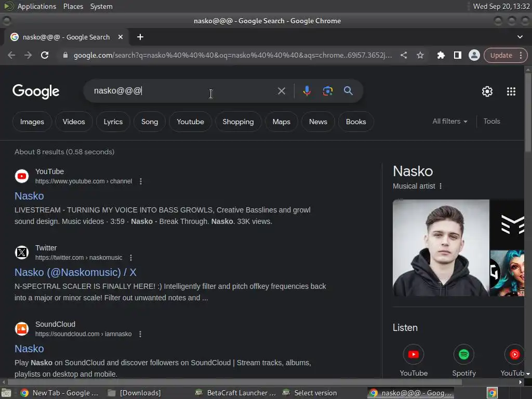Click into the Google search field
The height and width of the screenshot is (399, 532).
click(x=183, y=91)
